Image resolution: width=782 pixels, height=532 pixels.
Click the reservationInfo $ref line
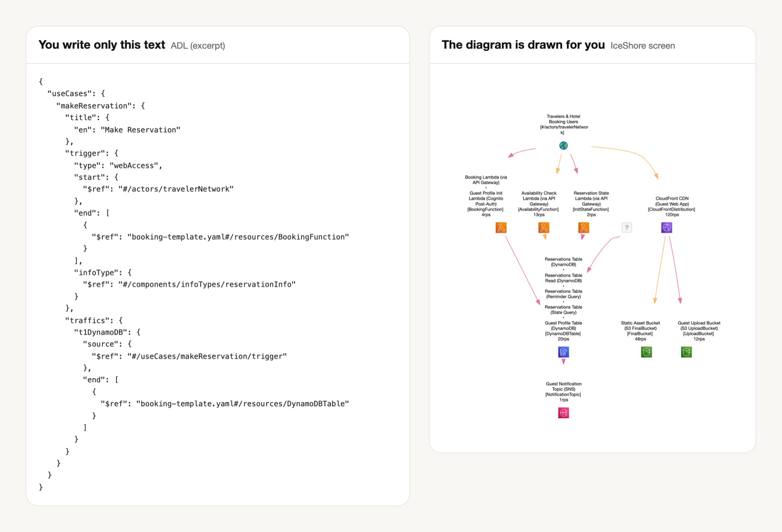click(189, 284)
